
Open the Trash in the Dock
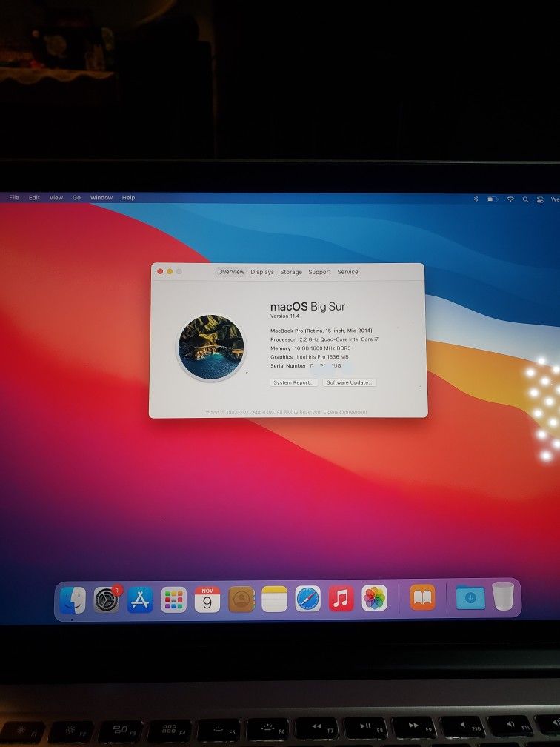[504, 597]
